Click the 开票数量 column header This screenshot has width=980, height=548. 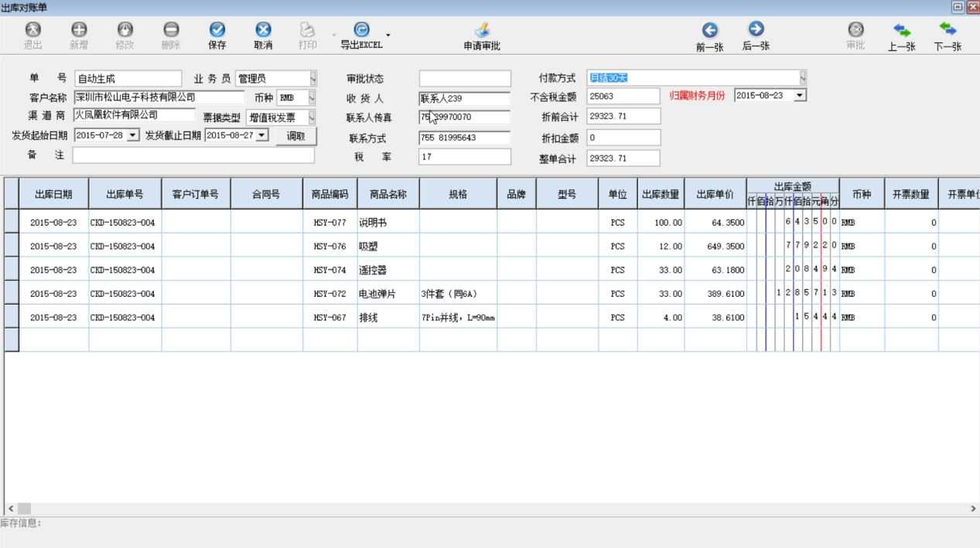click(x=912, y=194)
